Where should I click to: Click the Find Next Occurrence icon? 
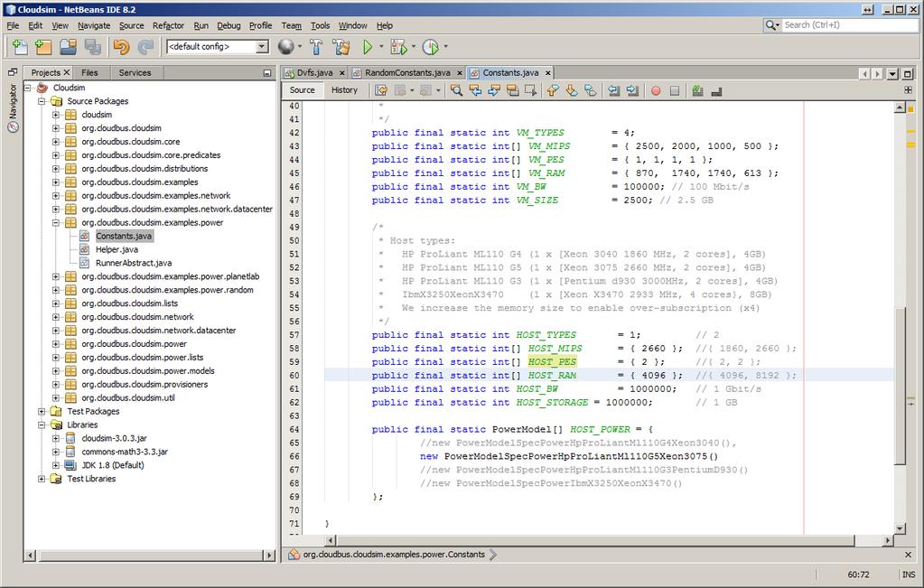[x=494, y=90]
